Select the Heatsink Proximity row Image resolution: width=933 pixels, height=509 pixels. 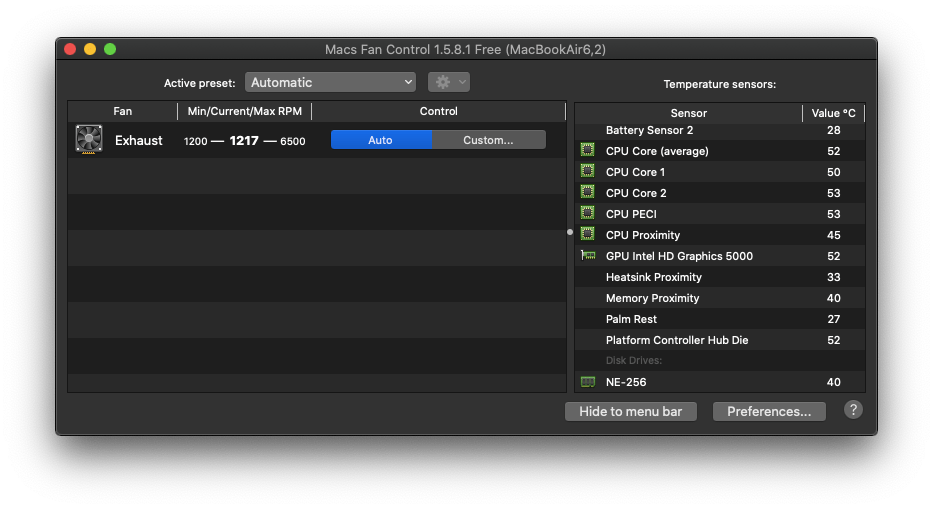click(720, 277)
